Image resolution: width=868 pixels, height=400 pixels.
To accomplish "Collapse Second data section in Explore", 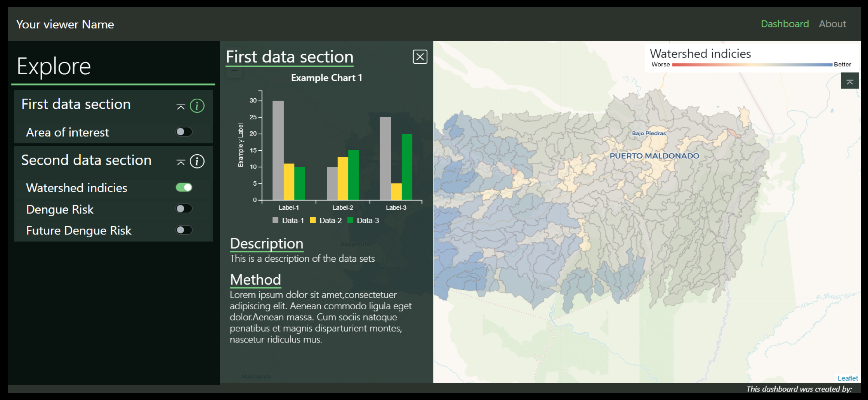I will (181, 162).
